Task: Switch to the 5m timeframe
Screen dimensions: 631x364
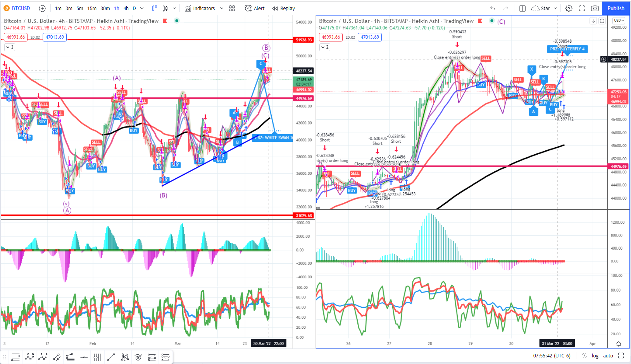Action: pyautogui.click(x=80, y=8)
